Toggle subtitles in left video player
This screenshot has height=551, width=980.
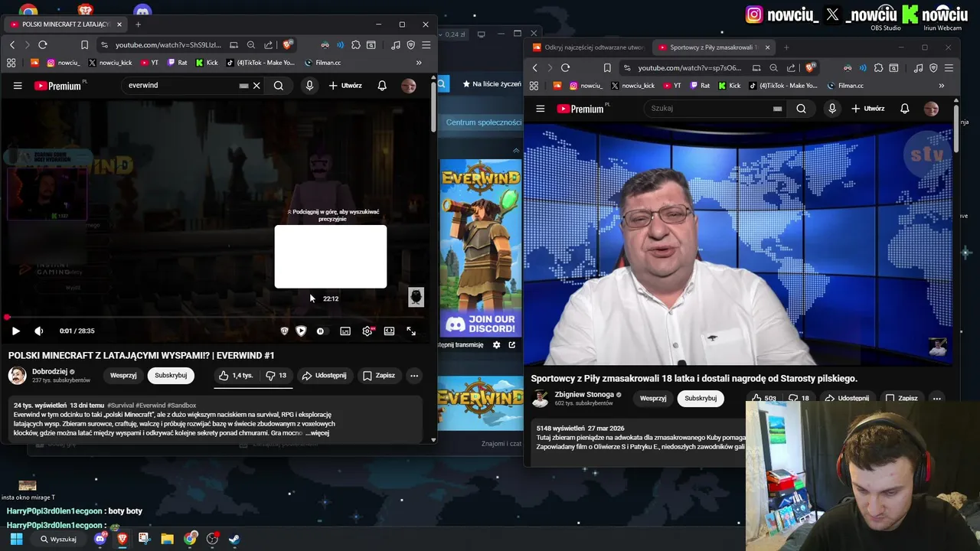[345, 331]
